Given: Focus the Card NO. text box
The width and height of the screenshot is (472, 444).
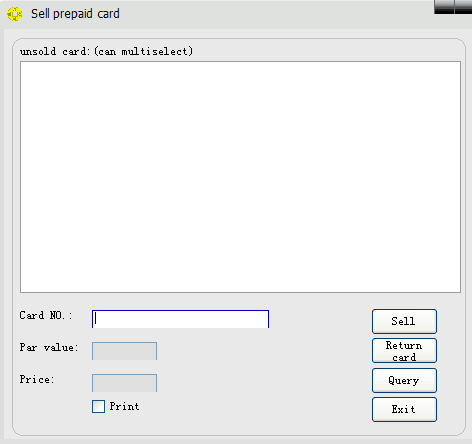Looking at the screenshot, I should (x=180, y=319).
